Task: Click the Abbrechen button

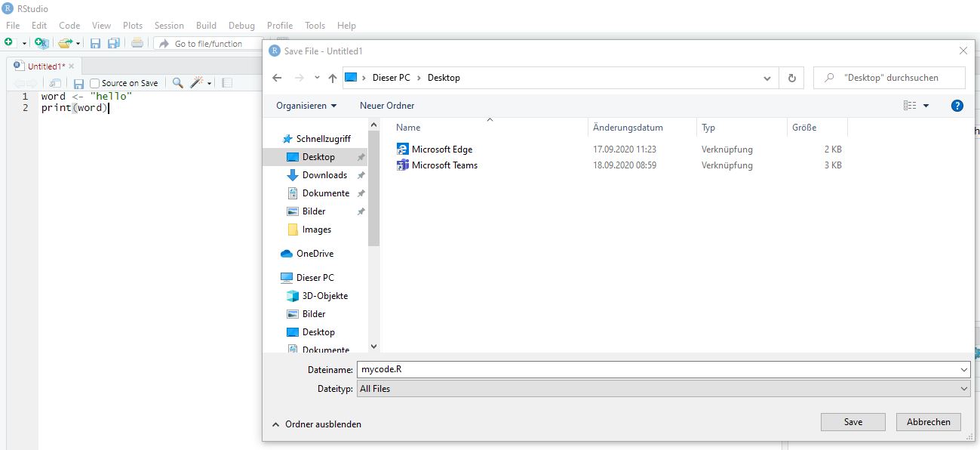Action: [x=928, y=422]
